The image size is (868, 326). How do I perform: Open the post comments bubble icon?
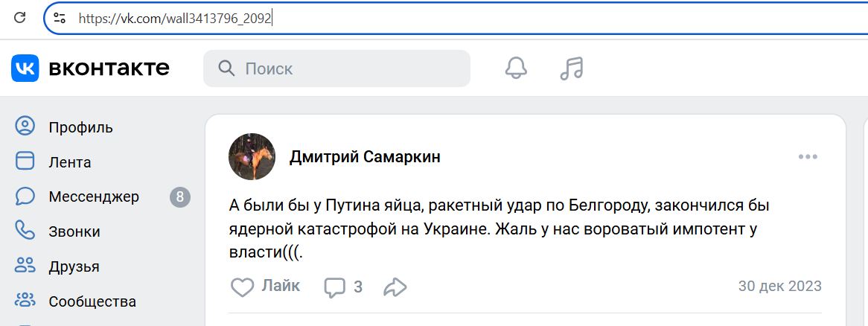tap(335, 287)
